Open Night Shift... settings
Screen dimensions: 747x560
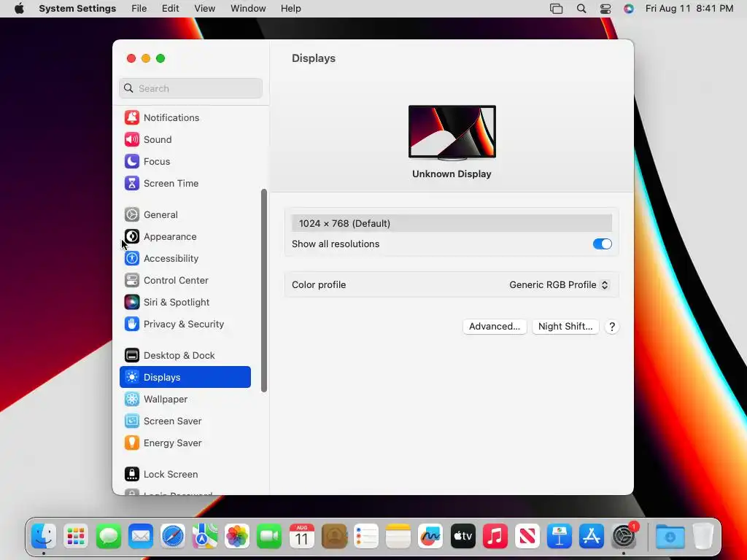pyautogui.click(x=565, y=327)
